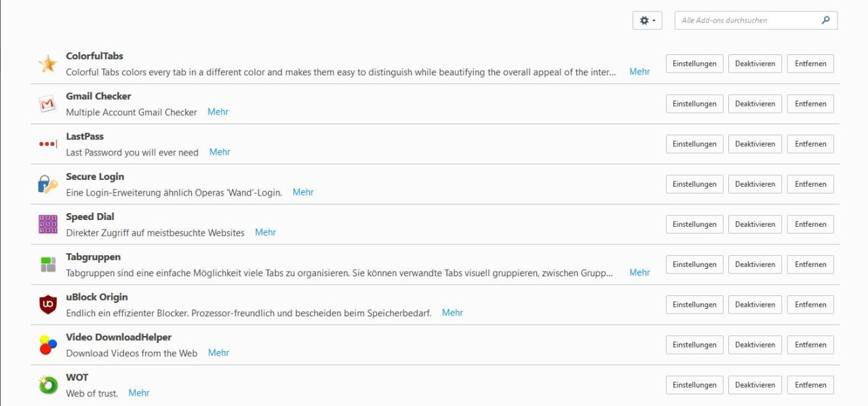Viewport: 868px width, 406px height.
Task: Remove the Video DownloadHelper add-on
Action: [810, 345]
